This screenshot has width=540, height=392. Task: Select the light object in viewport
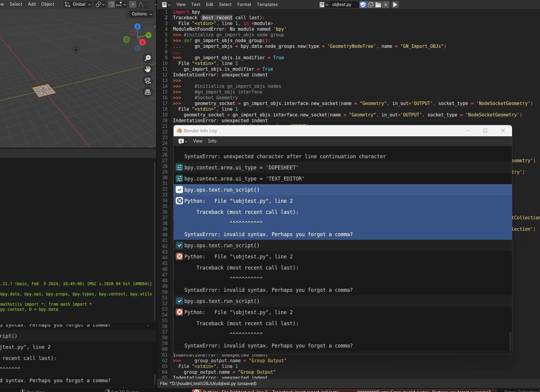(76, 50)
